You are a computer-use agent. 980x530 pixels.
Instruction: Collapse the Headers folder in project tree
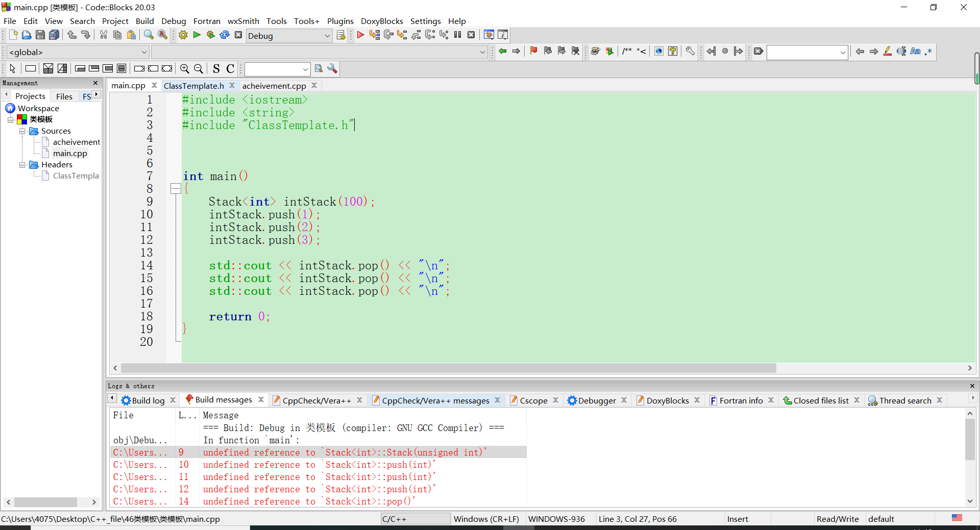point(22,165)
